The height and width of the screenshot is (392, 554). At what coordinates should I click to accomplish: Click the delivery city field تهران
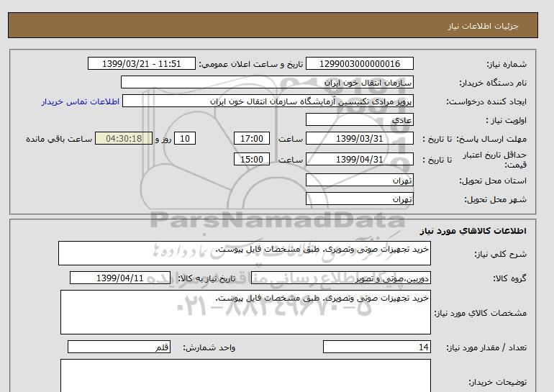pos(359,199)
